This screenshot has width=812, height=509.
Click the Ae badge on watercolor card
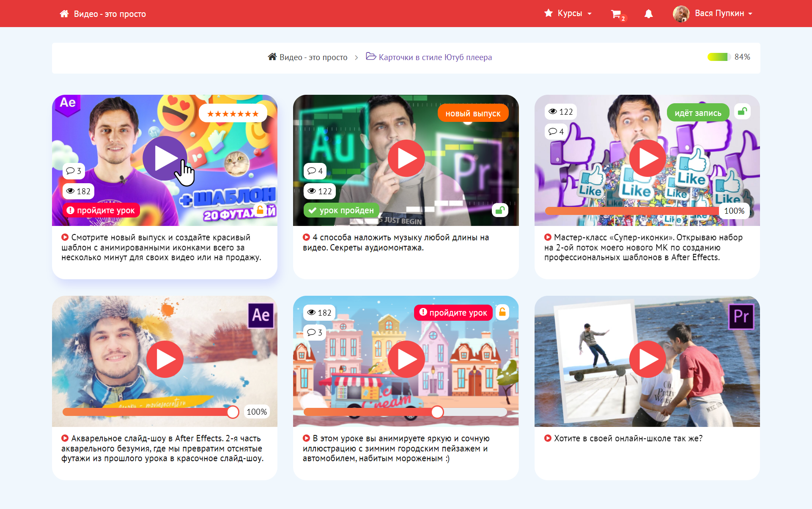tap(261, 315)
